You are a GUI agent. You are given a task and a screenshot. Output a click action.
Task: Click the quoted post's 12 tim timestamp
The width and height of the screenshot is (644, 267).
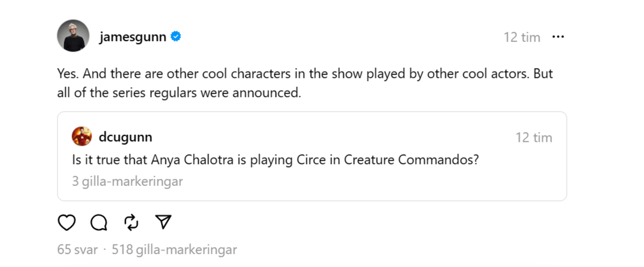tap(534, 138)
